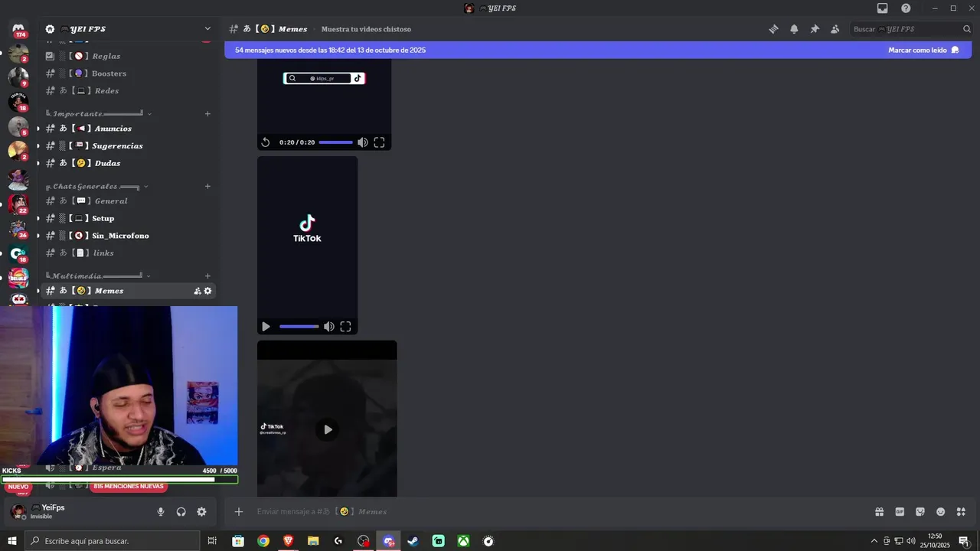Play the dark TikTok video thumbnail

[328, 429]
